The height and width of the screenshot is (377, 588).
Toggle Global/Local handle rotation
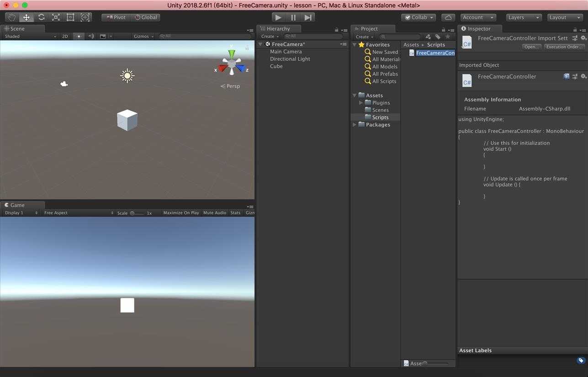tap(146, 17)
